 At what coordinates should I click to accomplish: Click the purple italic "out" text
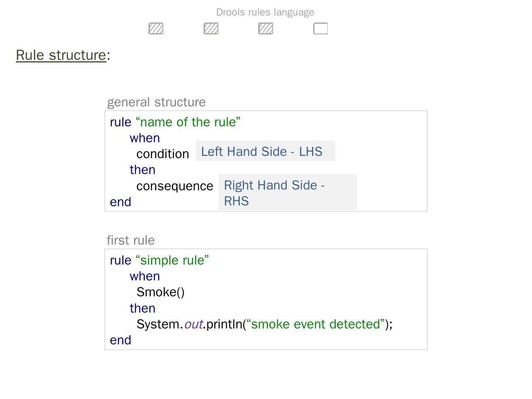193,324
